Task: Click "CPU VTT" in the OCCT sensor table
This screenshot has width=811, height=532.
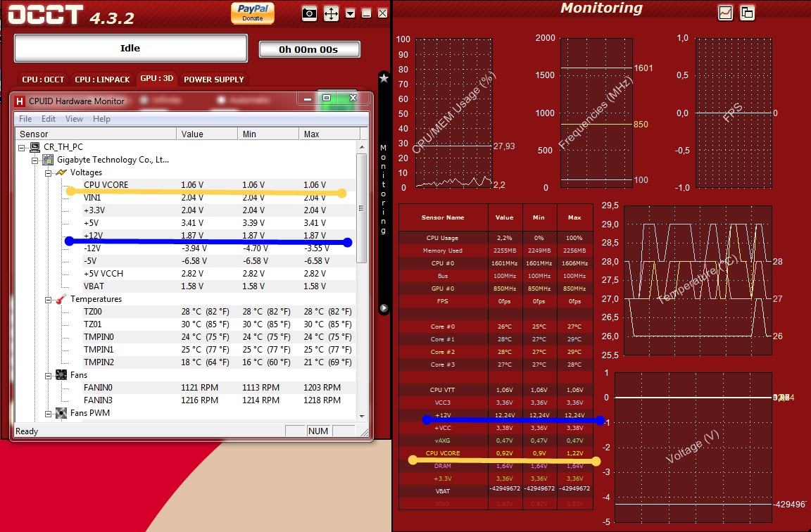Action: pyautogui.click(x=443, y=390)
